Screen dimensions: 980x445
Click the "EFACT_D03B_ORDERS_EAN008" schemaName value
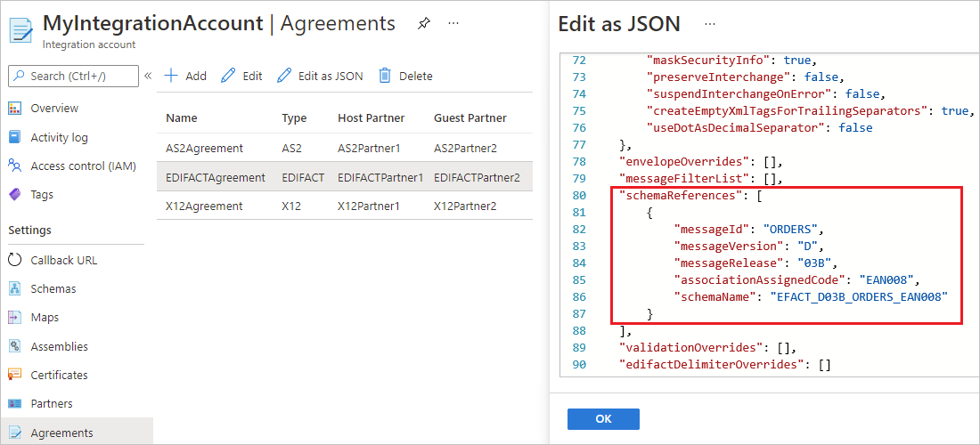coord(860,296)
